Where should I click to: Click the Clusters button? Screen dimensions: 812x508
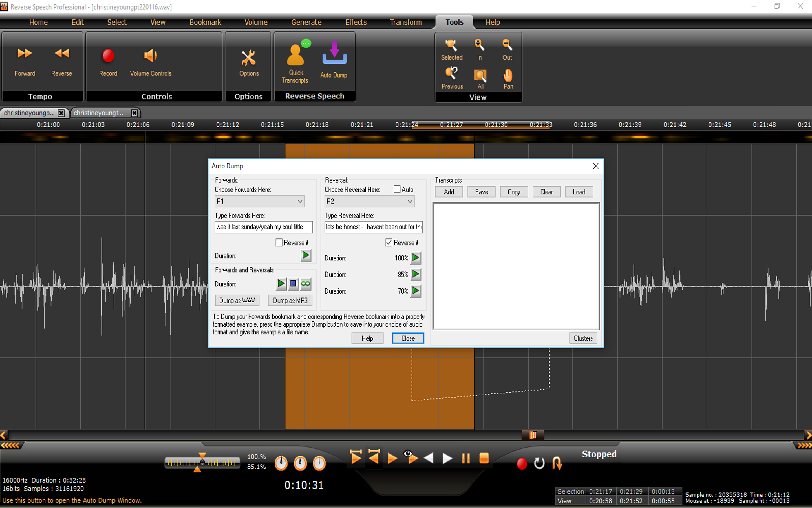pyautogui.click(x=584, y=338)
